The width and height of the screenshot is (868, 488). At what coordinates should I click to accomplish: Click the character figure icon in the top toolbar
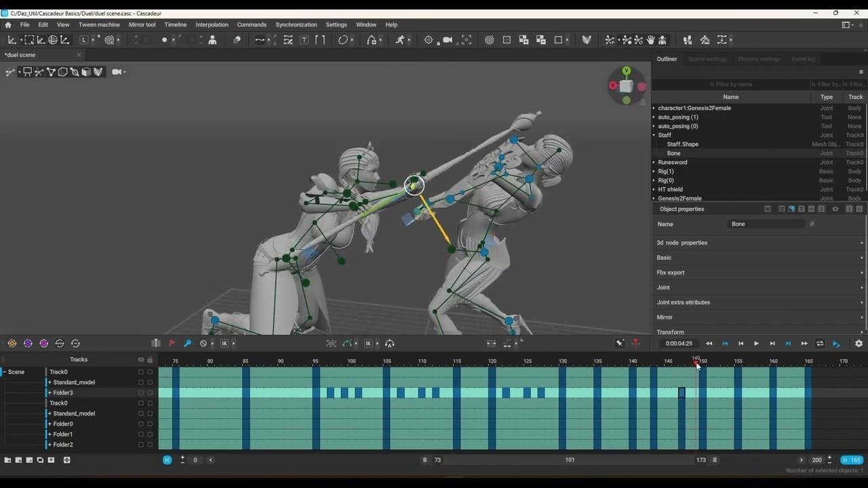click(212, 40)
